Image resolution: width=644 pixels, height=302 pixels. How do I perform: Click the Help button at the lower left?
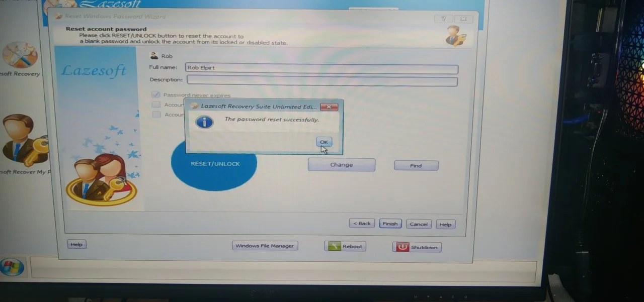pos(76,244)
